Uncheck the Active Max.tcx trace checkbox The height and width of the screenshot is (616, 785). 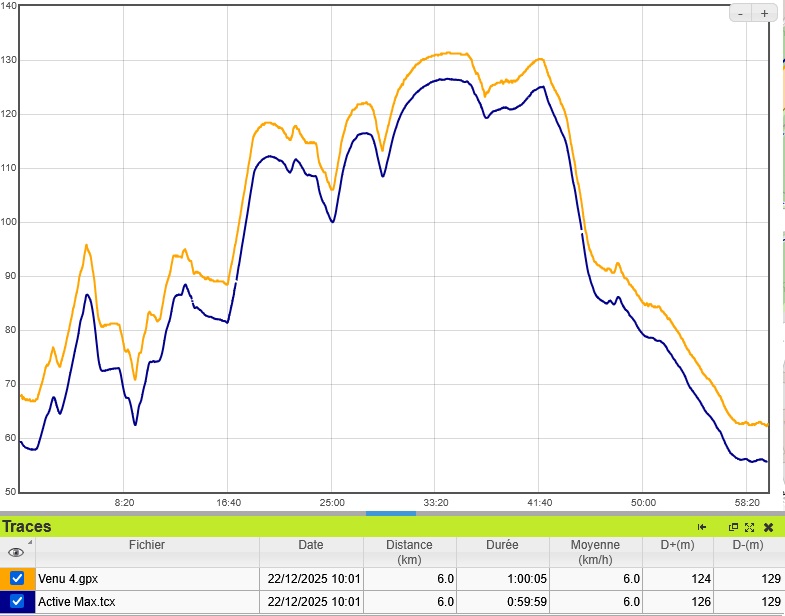pyautogui.click(x=17, y=601)
